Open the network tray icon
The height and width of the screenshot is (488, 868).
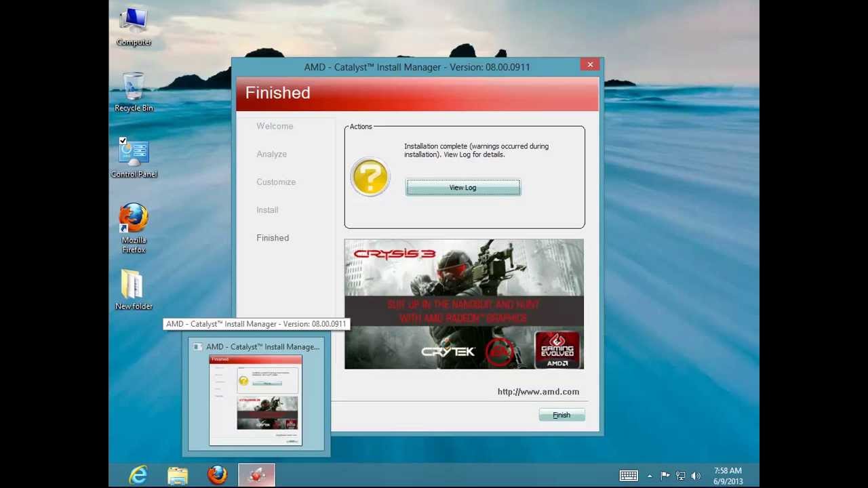pyautogui.click(x=680, y=476)
